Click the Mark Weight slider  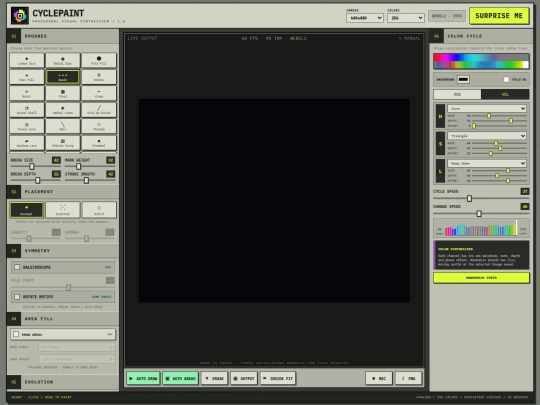(90, 166)
